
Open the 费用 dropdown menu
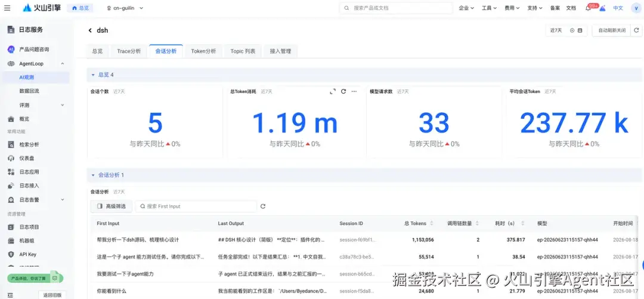point(512,8)
